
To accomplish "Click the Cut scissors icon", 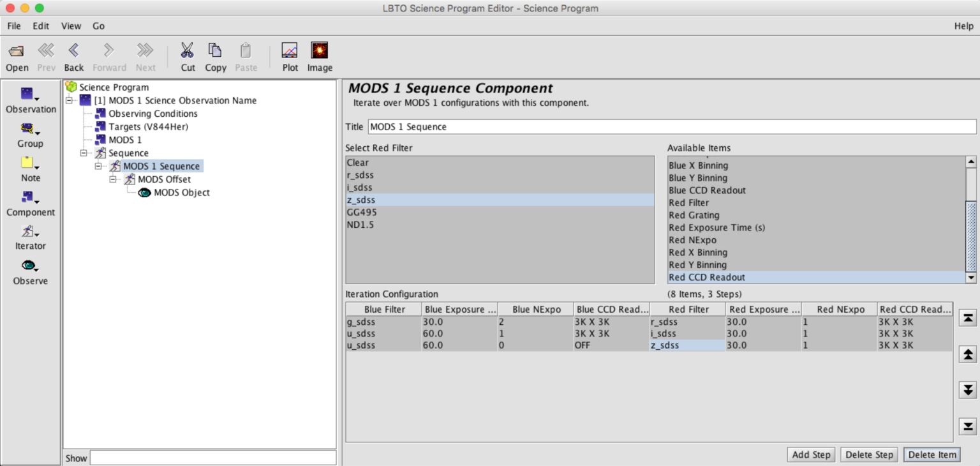I will (188, 50).
